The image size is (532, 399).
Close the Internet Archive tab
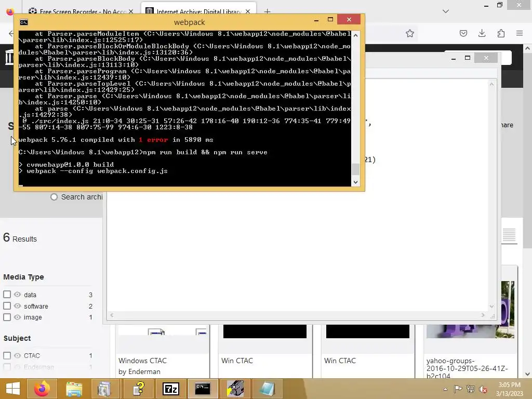(x=248, y=11)
